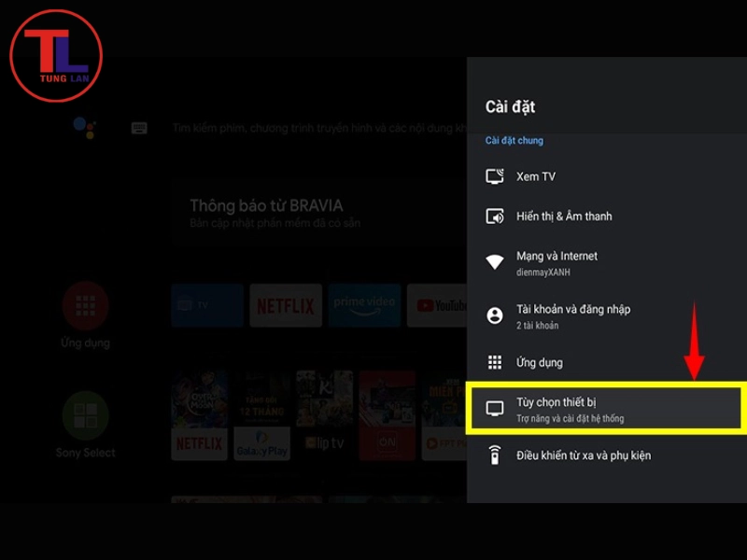Select the Tùy chọn thiết bị menu entry
Viewport: 747px width, 560px height.
tap(560, 401)
